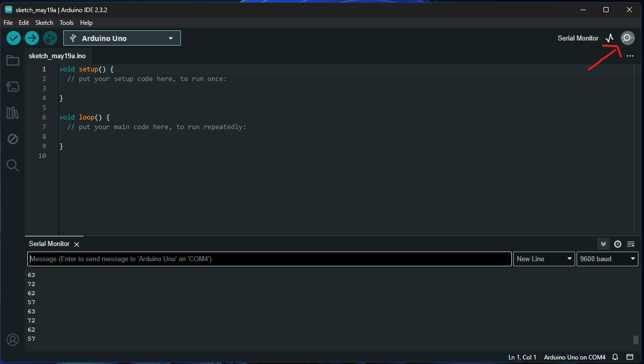Viewport: 644px width, 364px height.
Task: Click the Verify sketch checkmark button
Action: tap(14, 38)
